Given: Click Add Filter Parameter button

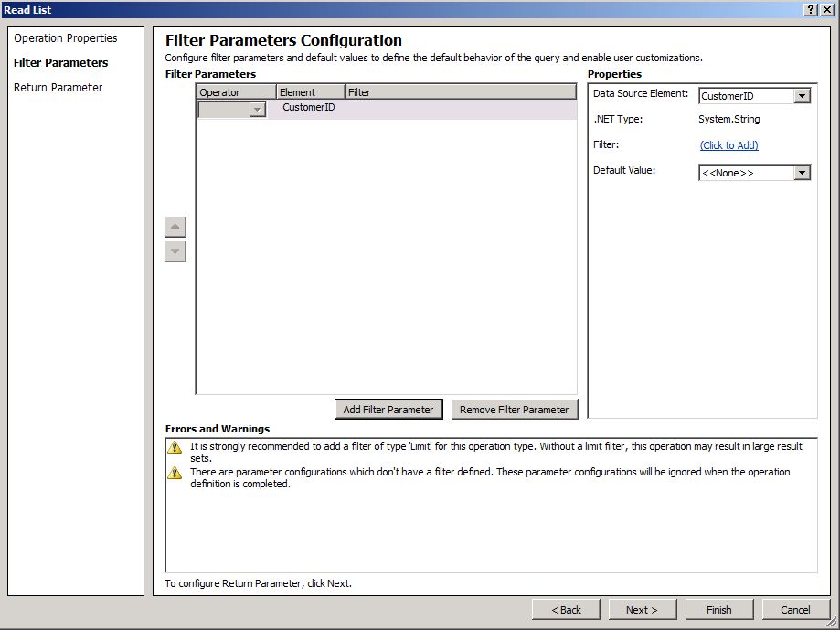Looking at the screenshot, I should tap(388, 410).
